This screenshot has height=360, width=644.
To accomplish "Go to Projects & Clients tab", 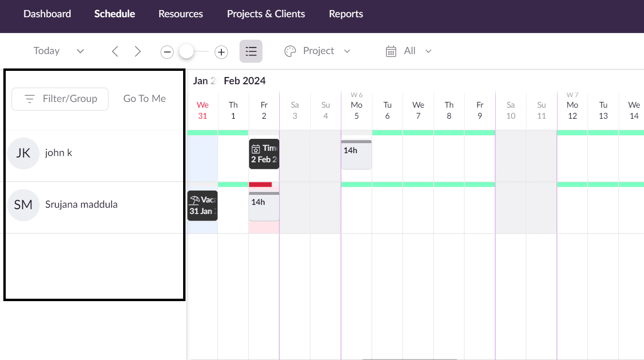I will point(266,14).
